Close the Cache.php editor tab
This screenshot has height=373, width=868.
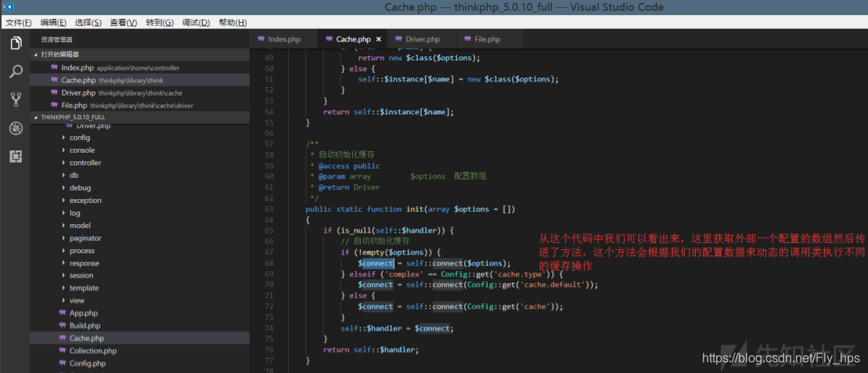click(x=379, y=39)
